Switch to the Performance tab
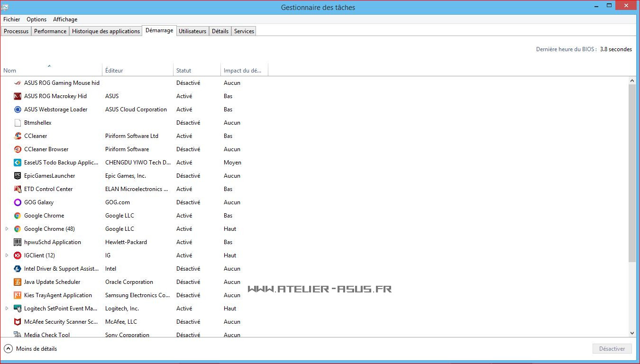 50,31
